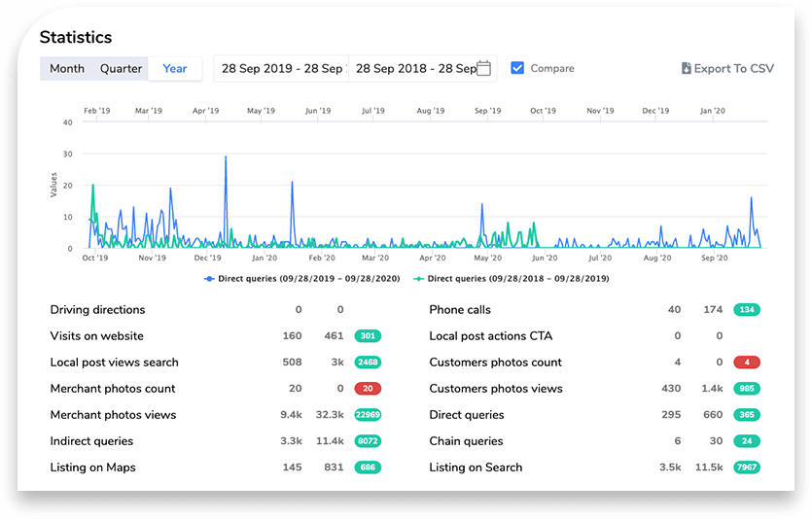Click the Export To CSV download icon

(x=686, y=69)
